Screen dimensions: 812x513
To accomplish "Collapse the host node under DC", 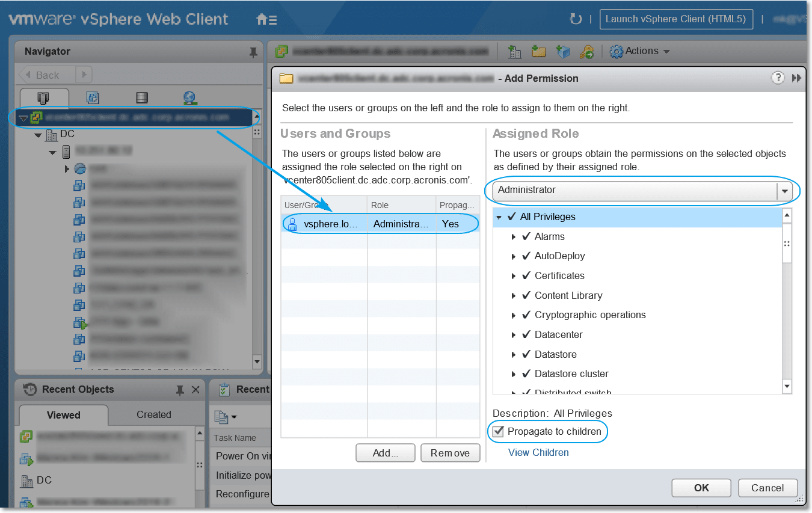I will (52, 152).
